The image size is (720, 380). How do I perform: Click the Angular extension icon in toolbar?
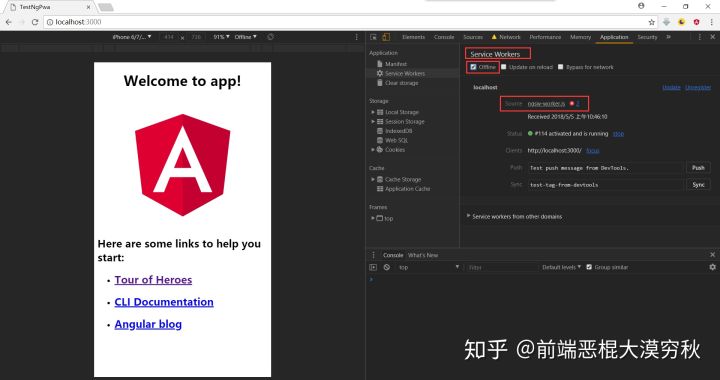[x=696, y=22]
